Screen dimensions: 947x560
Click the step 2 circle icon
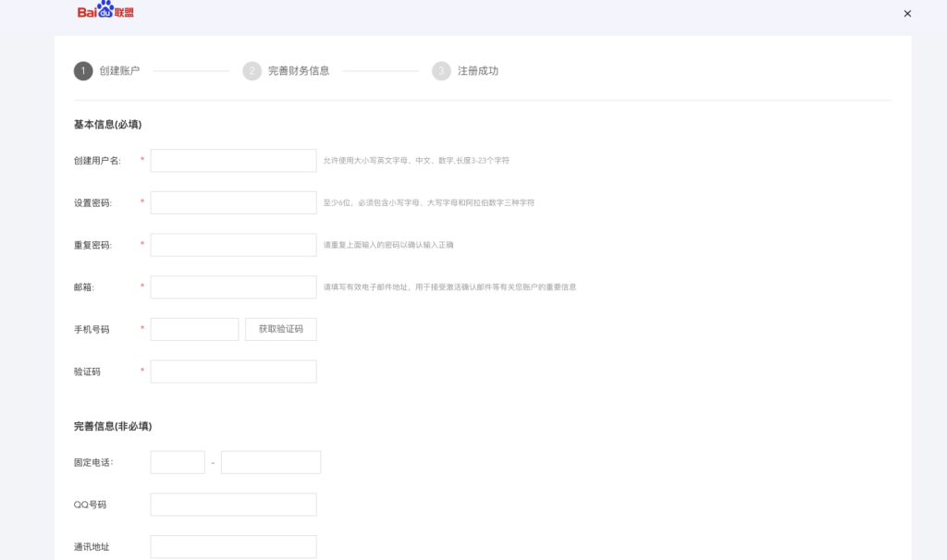(252, 71)
